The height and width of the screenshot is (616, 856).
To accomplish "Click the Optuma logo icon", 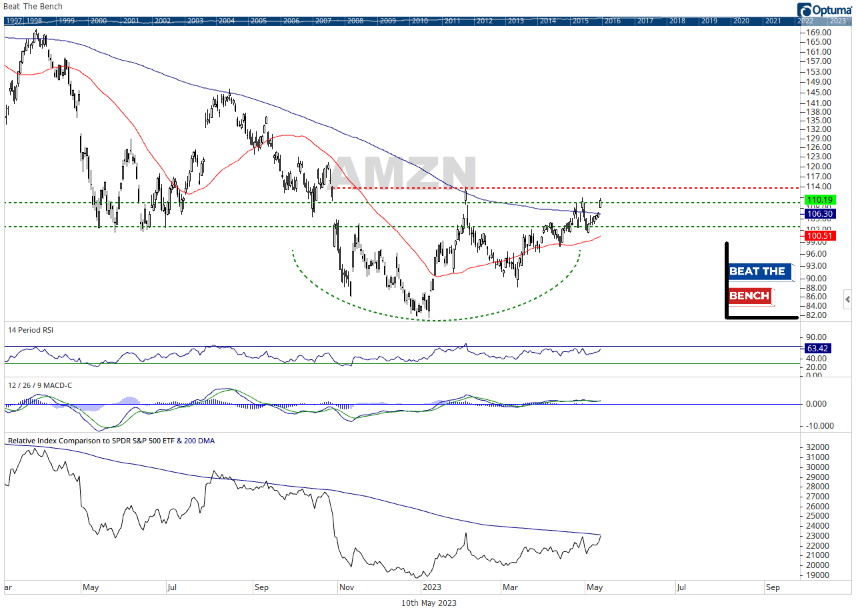I will 805,9.
